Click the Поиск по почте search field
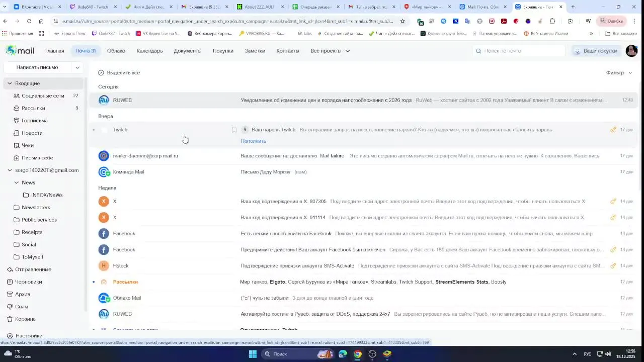The height and width of the screenshot is (362, 644). tap(519, 51)
